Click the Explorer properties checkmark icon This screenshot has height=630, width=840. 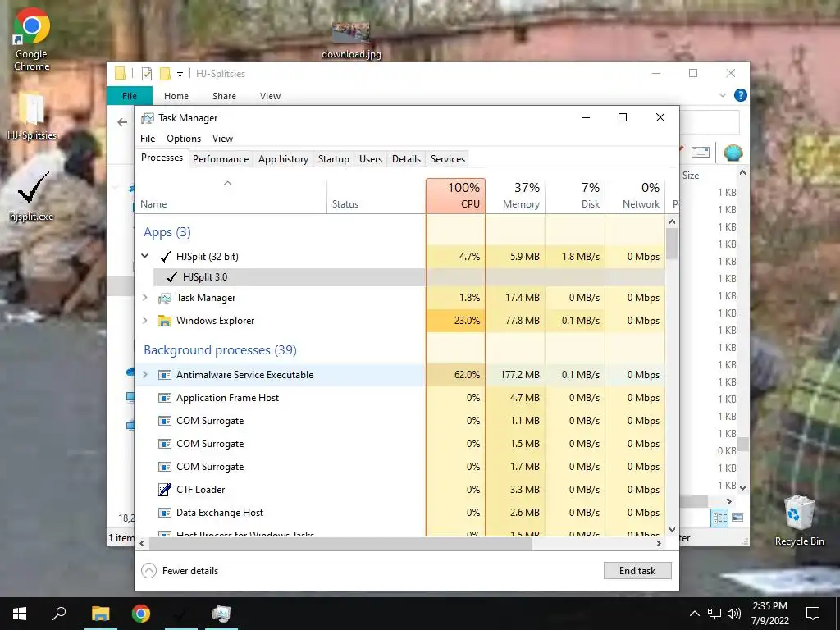point(147,73)
